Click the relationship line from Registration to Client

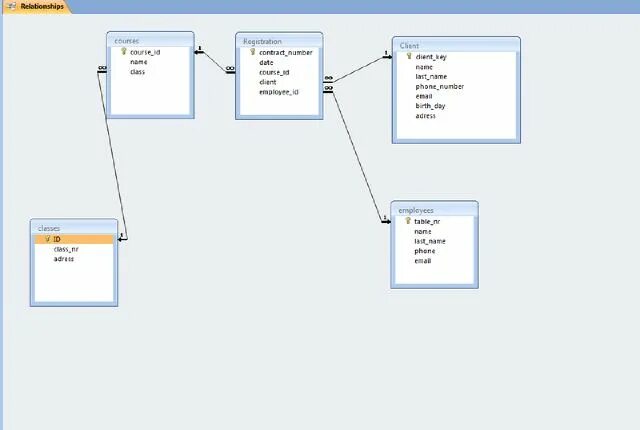click(359, 69)
